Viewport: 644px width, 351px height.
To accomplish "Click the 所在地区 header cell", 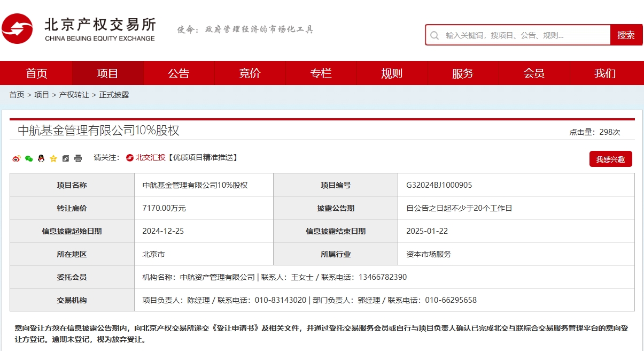I will coord(72,254).
